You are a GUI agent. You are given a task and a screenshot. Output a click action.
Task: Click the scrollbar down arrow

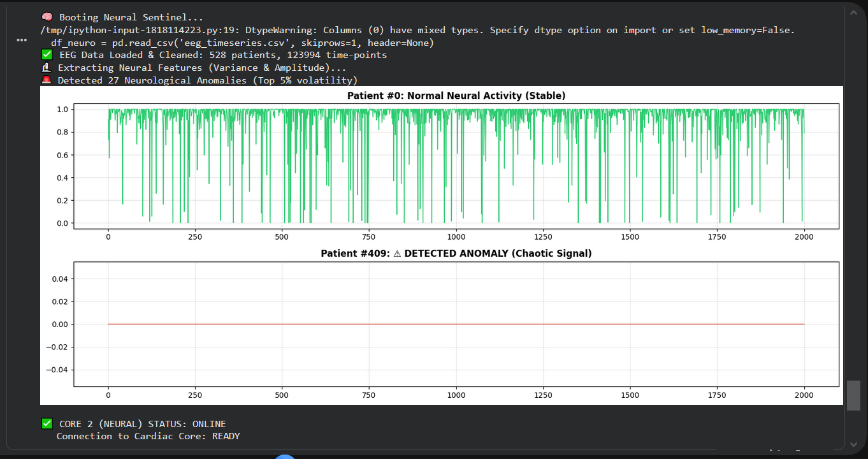click(x=853, y=444)
